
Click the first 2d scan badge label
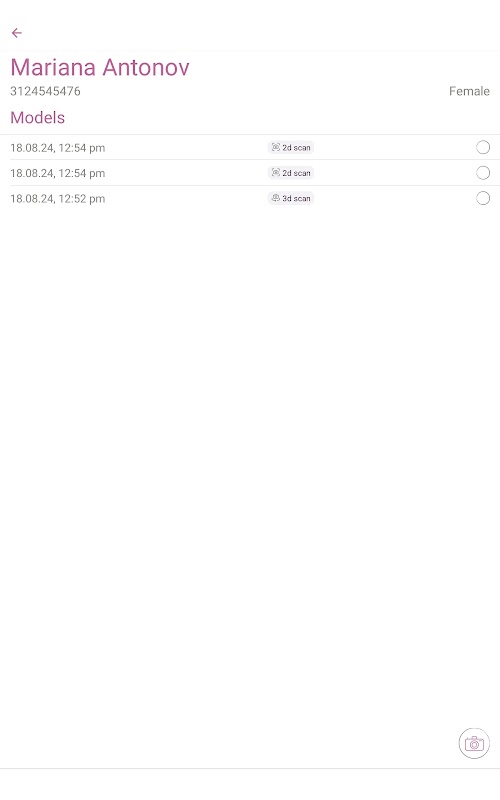tap(296, 147)
